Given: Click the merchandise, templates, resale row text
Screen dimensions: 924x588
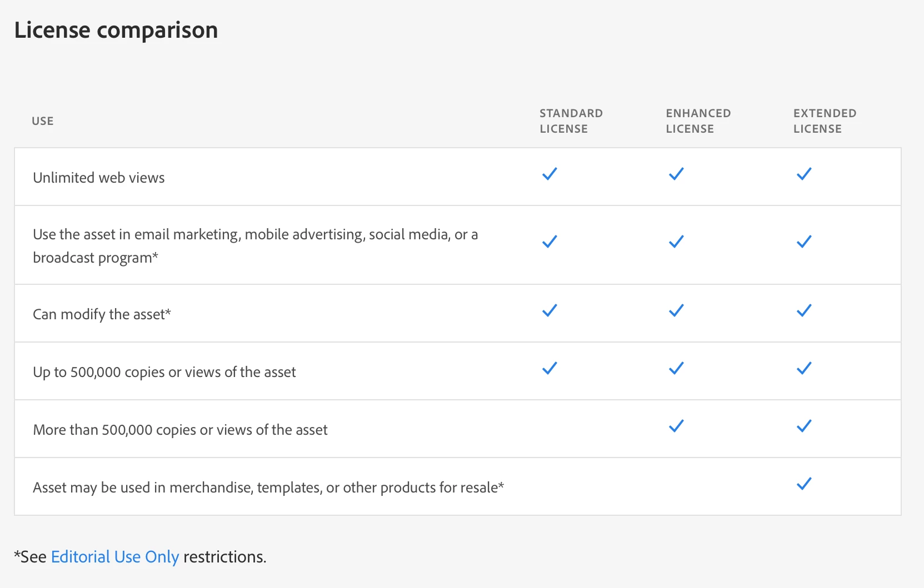Looking at the screenshot, I should click(x=268, y=488).
